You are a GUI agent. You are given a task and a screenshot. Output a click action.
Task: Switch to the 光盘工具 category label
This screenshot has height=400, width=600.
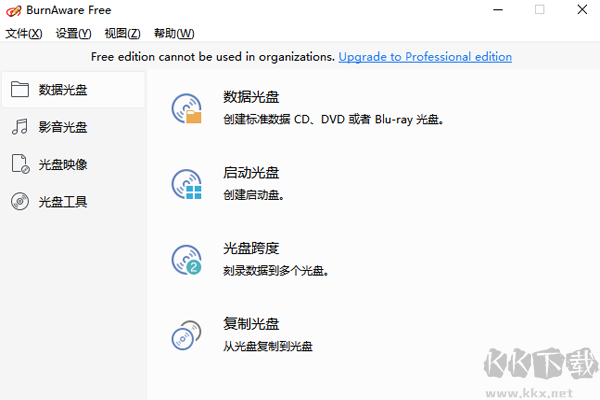pos(63,202)
